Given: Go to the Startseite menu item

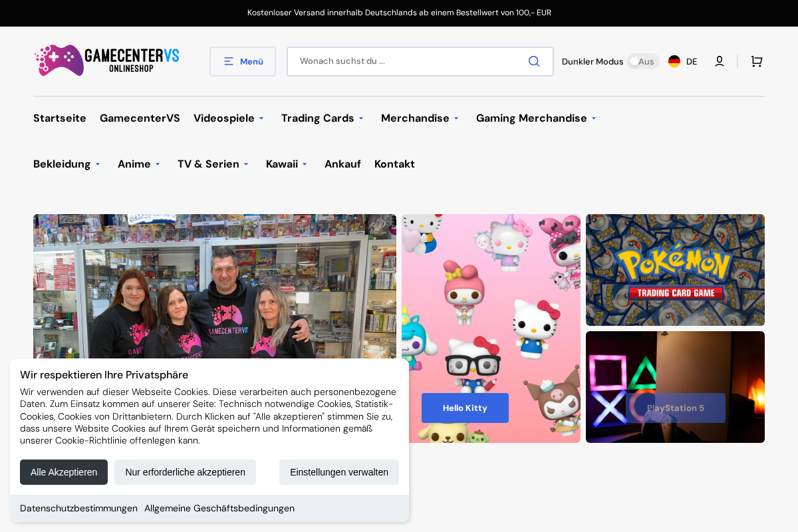Looking at the screenshot, I should (59, 118).
